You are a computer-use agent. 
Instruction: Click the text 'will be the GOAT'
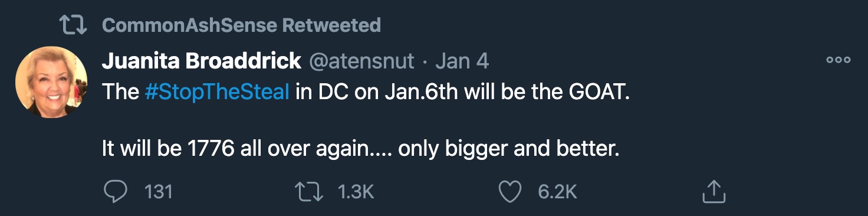click(547, 93)
